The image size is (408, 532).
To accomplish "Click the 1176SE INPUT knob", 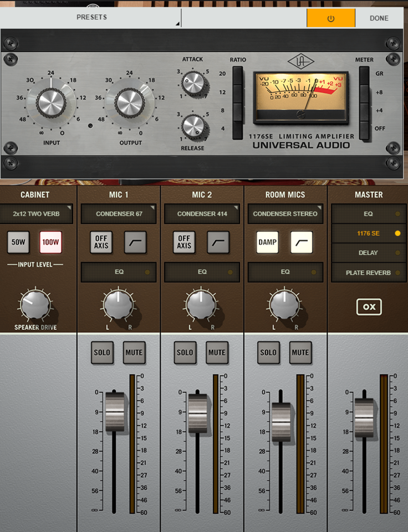I will tap(51, 103).
